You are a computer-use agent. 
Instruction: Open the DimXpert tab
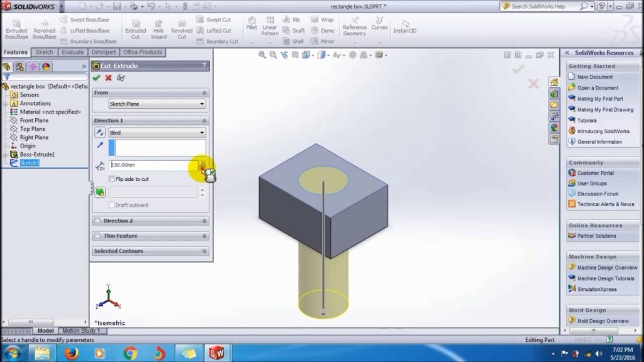[104, 52]
